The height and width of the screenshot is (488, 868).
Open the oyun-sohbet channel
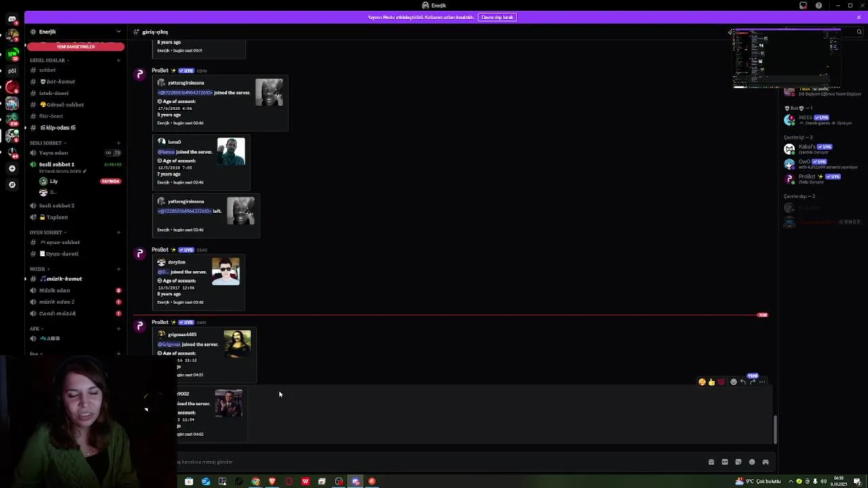[x=75, y=243]
